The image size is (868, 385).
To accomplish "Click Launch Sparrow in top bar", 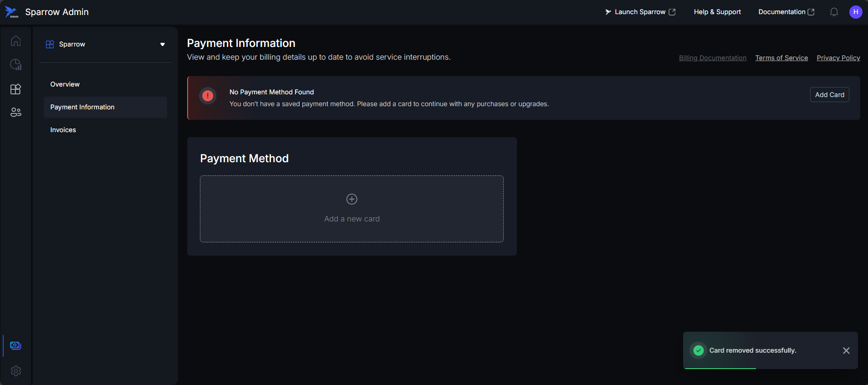I will pos(640,12).
